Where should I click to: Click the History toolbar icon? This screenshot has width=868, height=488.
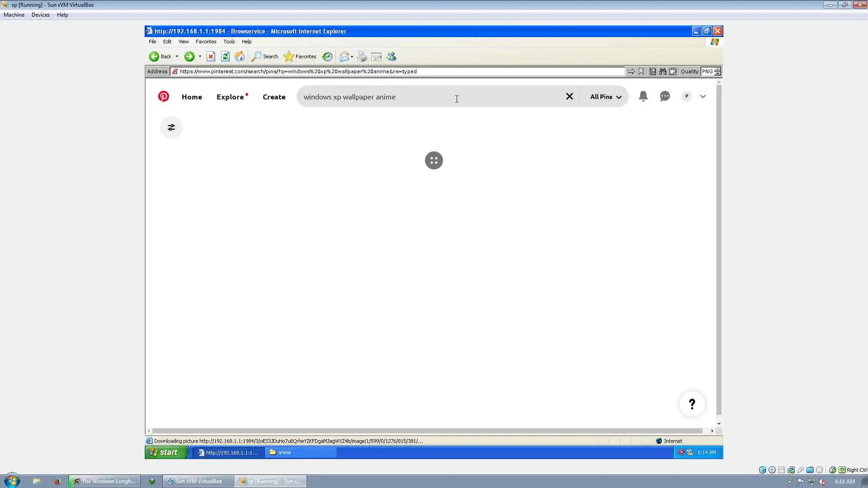[327, 56]
